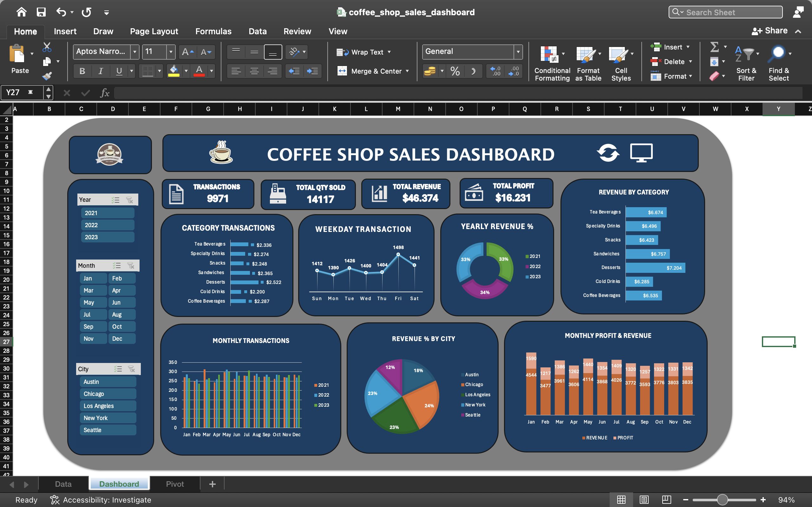
Task: Open the Insert ribbon tab
Action: (65, 31)
